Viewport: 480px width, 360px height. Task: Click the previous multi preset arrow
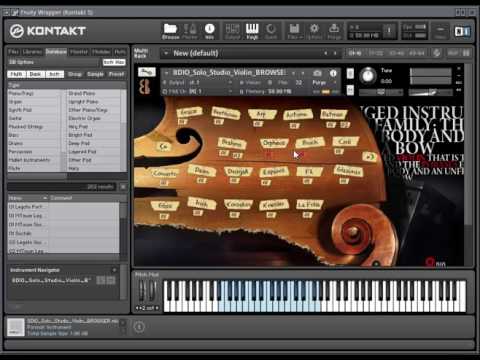[x=326, y=53]
